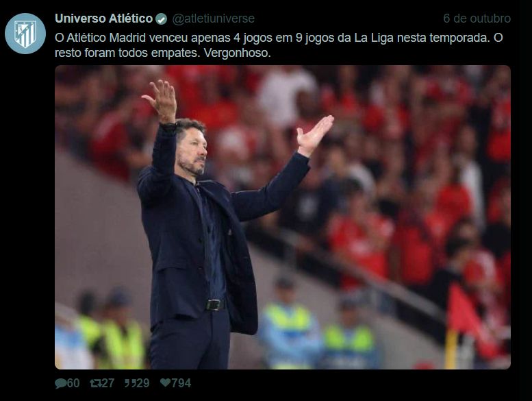Click the blue verified checkmark badge

[161, 19]
